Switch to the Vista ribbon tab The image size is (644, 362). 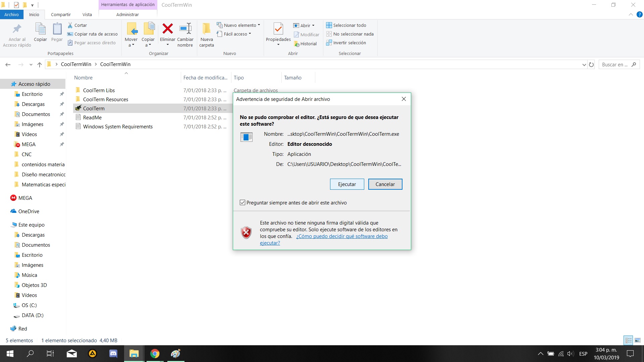click(x=87, y=14)
